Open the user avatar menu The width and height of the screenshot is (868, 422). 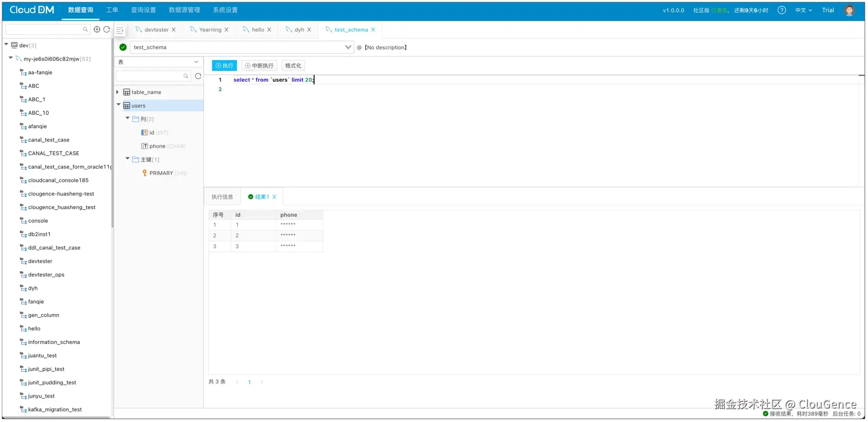coord(849,10)
